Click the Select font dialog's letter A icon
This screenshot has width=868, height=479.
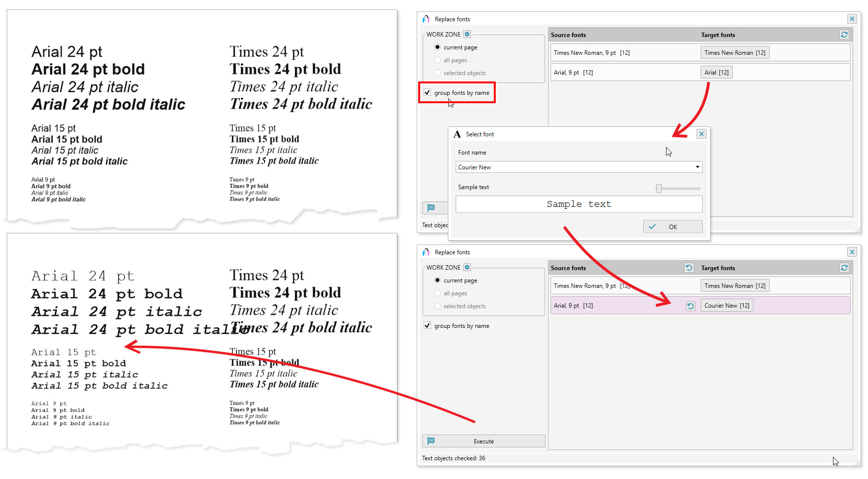tap(457, 134)
